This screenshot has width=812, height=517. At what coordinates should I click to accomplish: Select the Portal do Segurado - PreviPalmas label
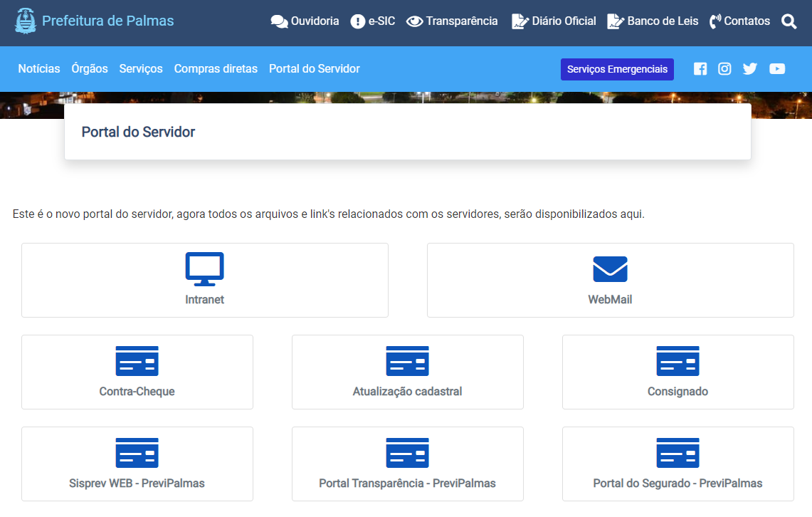[x=678, y=484]
